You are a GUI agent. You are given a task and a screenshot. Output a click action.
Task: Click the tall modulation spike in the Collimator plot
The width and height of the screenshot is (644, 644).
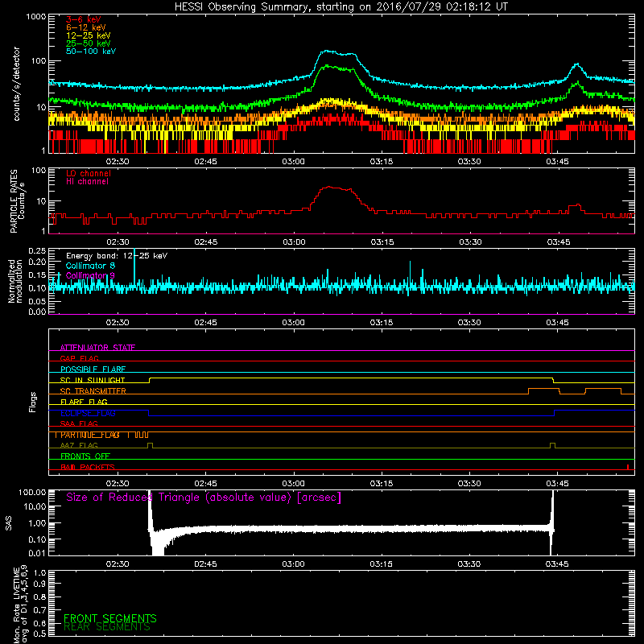click(134, 266)
